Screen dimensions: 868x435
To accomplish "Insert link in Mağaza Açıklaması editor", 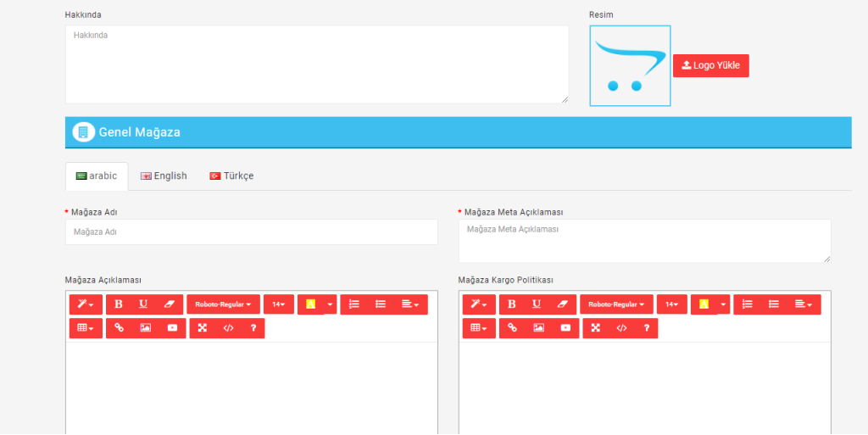I will coord(119,328).
